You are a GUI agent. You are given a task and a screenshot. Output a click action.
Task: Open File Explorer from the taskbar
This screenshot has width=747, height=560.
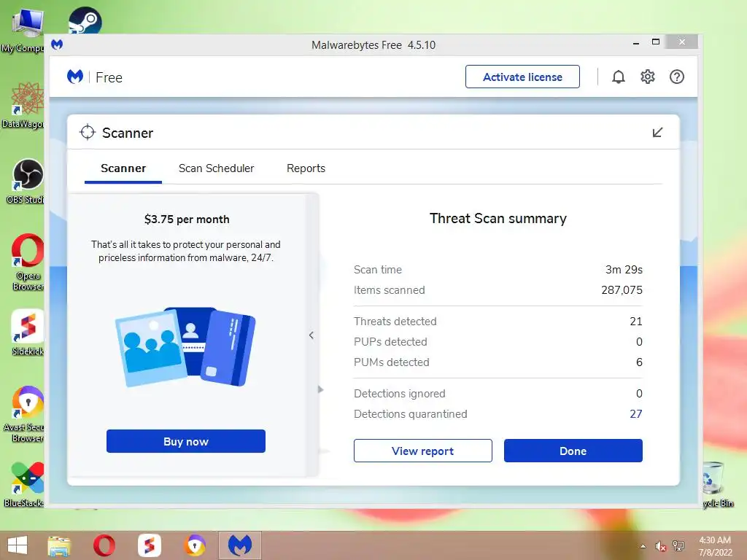click(x=59, y=545)
